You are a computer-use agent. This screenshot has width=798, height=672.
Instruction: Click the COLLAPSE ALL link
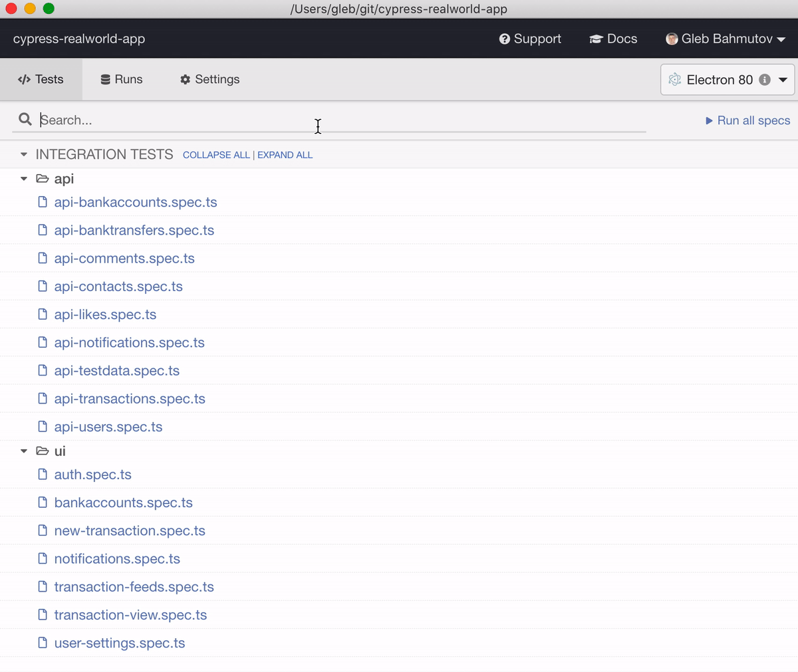point(216,155)
